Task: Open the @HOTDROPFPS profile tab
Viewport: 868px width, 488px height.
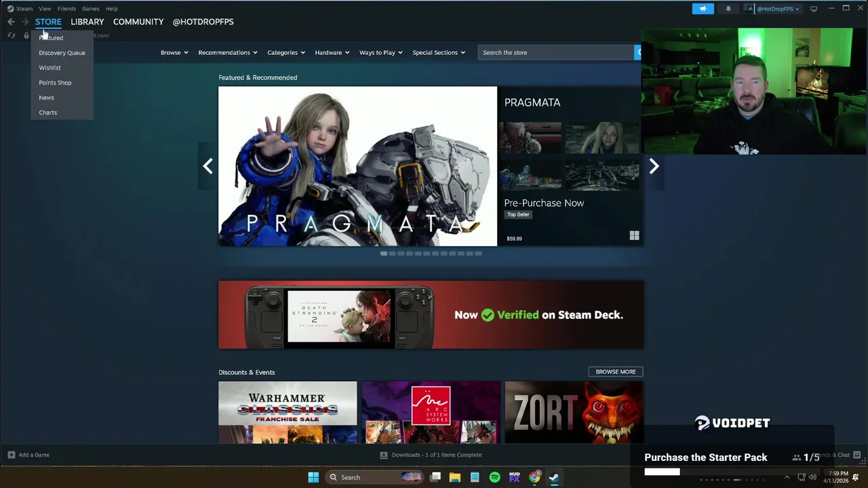Action: 203,22
